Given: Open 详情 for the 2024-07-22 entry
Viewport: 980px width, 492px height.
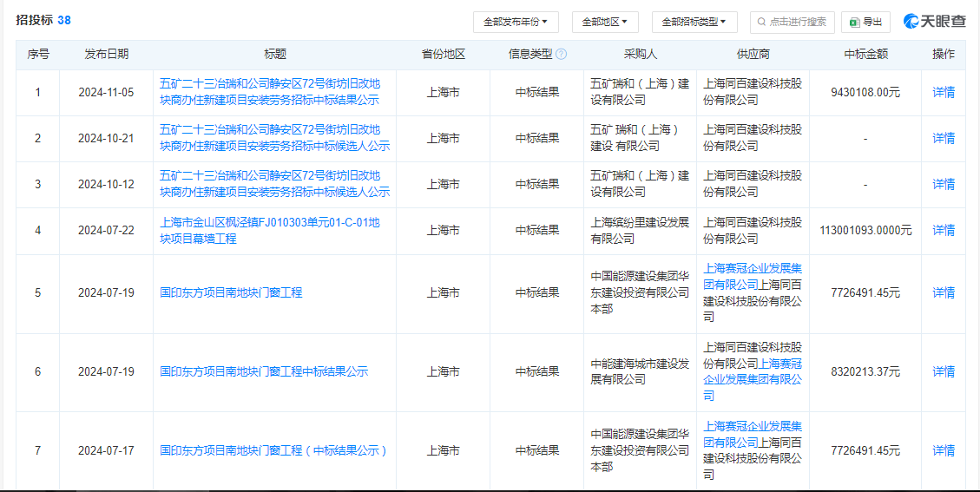Looking at the screenshot, I should (944, 231).
